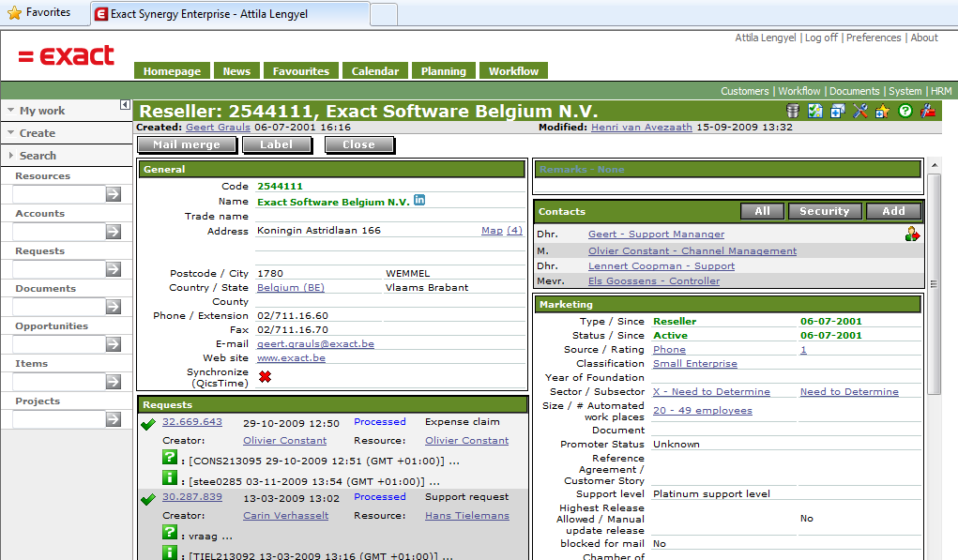Click the info icon beside stee0285 note
This screenshot has width=958, height=560.
[170, 477]
